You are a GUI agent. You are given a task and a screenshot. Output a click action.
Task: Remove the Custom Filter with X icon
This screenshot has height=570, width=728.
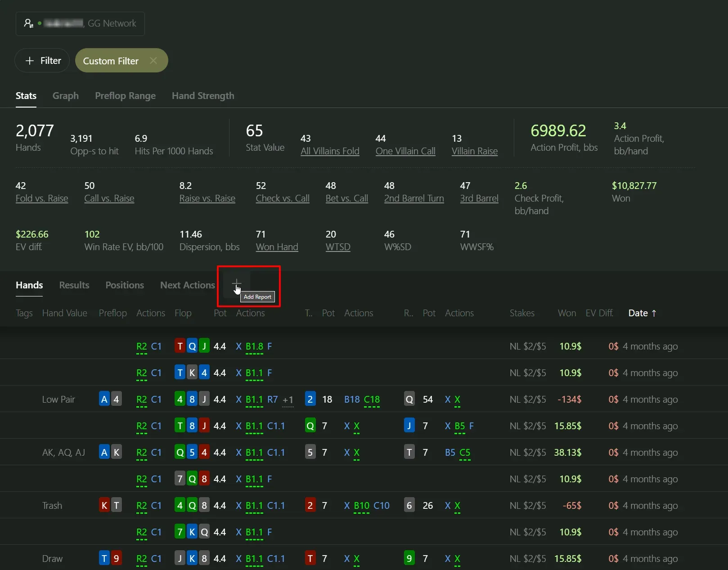click(153, 61)
